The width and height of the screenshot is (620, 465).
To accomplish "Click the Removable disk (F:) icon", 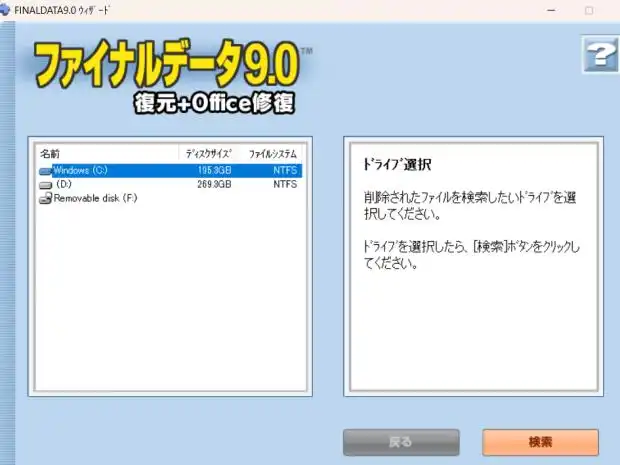I will pos(45,198).
